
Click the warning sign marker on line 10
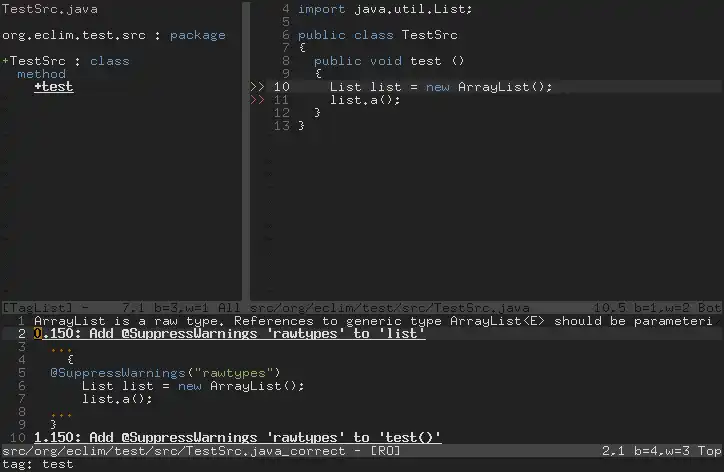coord(257,87)
